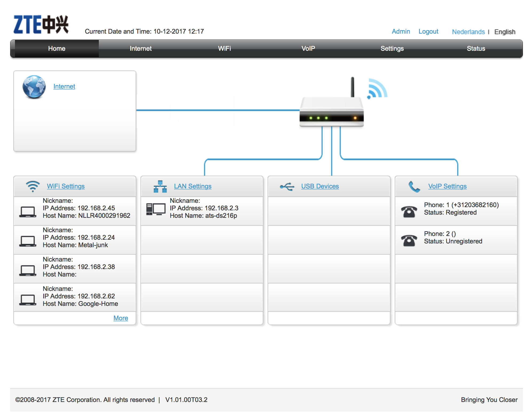Viewport: 532px width, 418px height.
Task: Click laptop icon for Metal-junk
Action: [28, 241]
